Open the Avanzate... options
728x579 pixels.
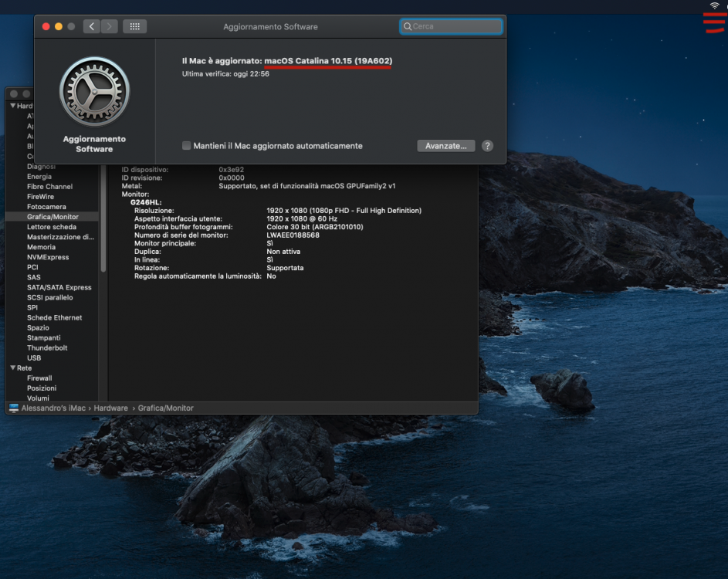(x=445, y=146)
